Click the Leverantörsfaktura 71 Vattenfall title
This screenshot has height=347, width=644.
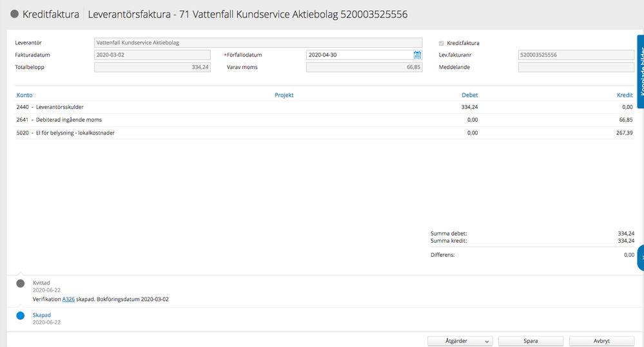click(248, 14)
